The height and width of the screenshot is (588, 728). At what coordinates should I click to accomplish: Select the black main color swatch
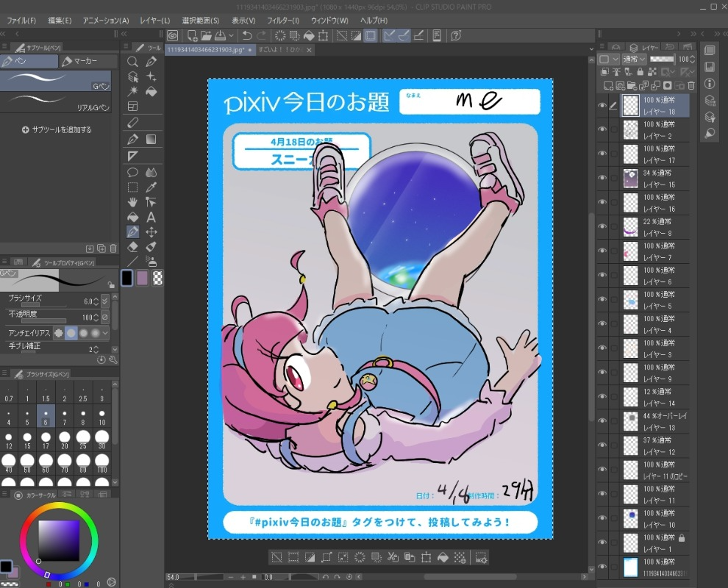(x=126, y=277)
